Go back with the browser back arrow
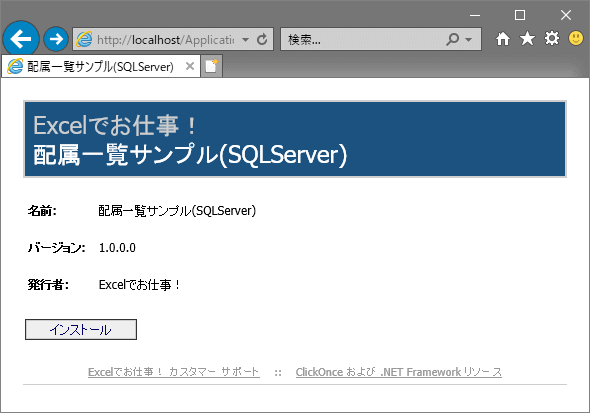This screenshot has width=590, height=413. pos(21,39)
